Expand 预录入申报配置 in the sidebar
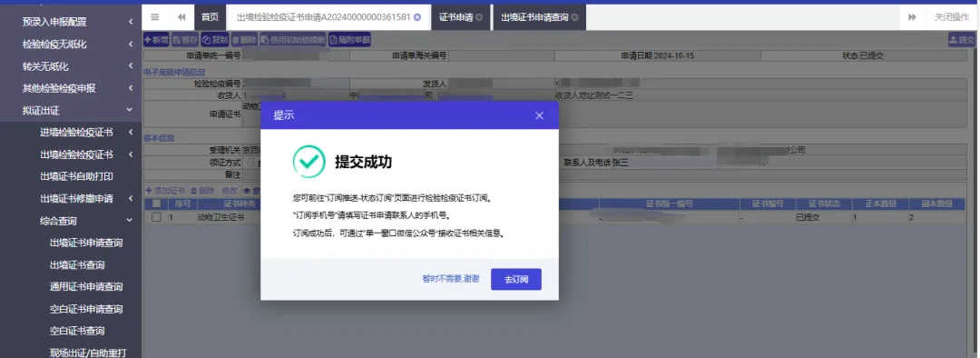The height and width of the screenshot is (358, 980). tap(71, 22)
